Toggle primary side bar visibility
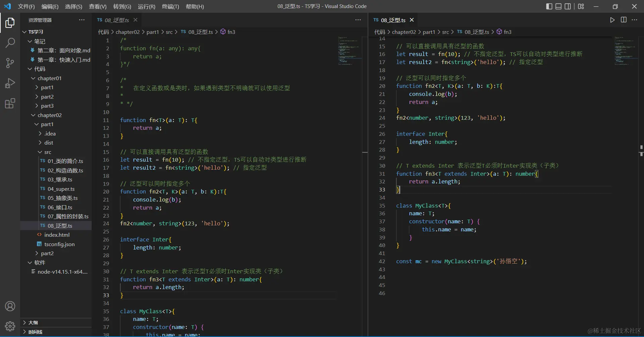Screen dimensions: 644x337 [x=549, y=6]
